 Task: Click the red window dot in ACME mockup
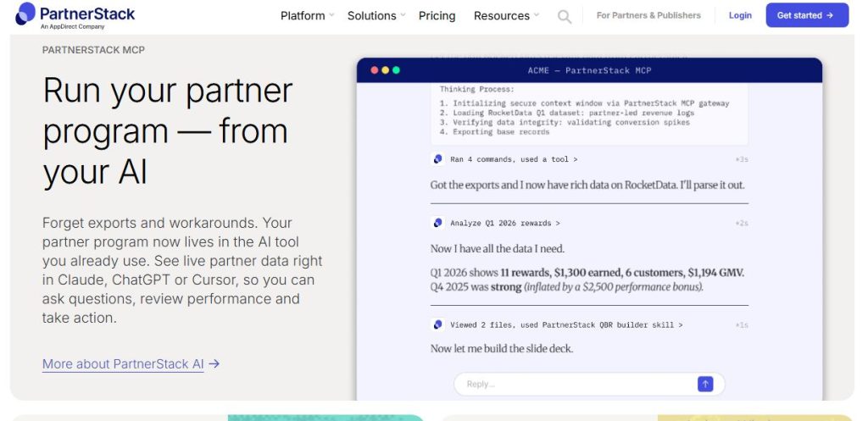(374, 70)
